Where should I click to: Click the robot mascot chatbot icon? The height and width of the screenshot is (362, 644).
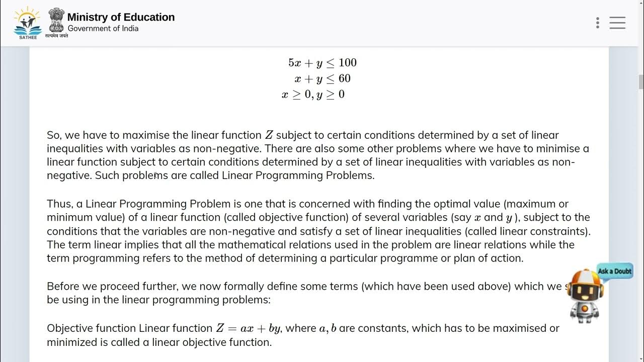[x=584, y=296]
